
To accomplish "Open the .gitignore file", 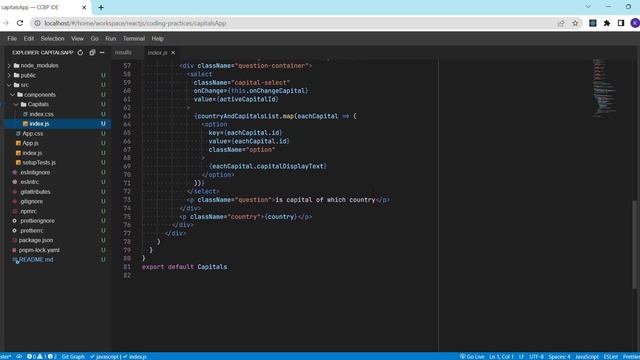I will click(31, 201).
